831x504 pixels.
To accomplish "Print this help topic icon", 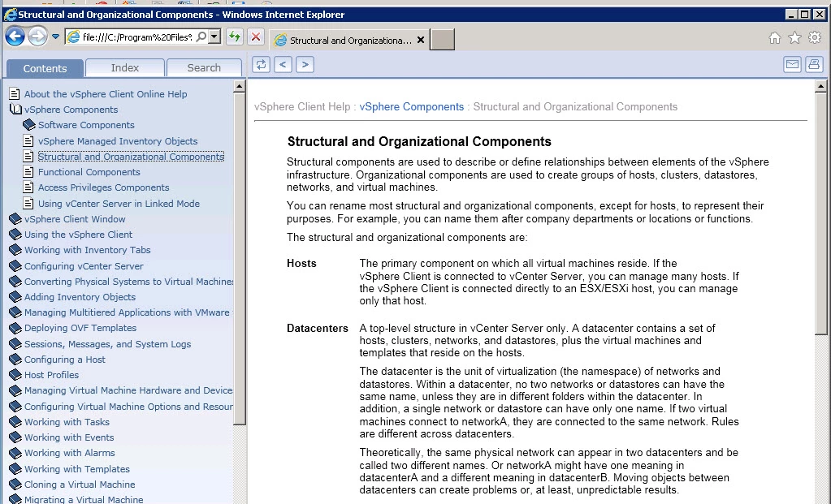I will (x=814, y=65).
